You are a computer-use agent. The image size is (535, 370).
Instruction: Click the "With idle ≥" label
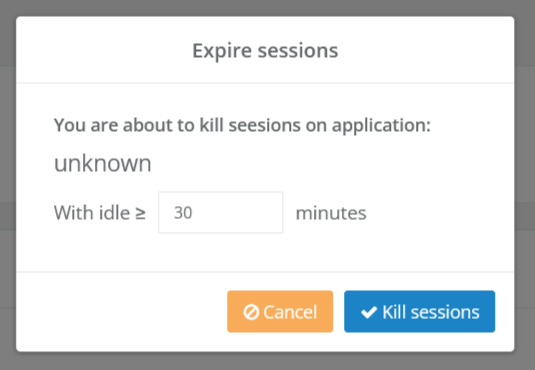point(100,213)
